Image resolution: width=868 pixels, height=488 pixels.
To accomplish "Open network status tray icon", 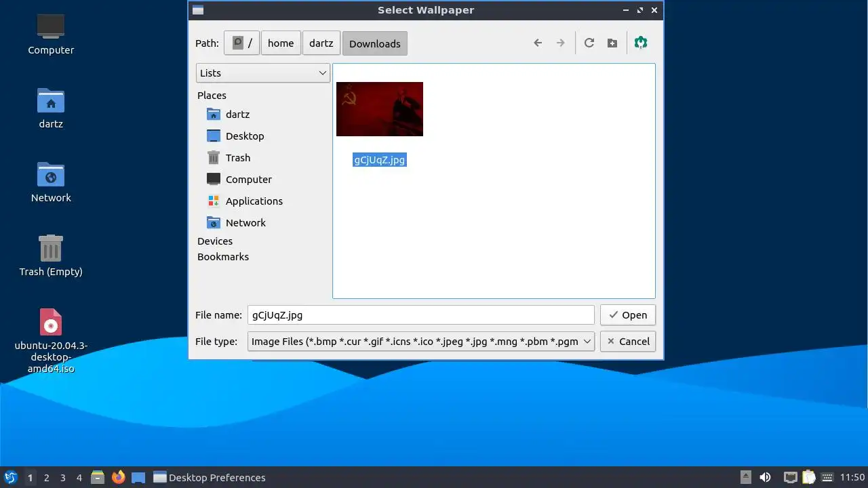I will click(x=790, y=477).
